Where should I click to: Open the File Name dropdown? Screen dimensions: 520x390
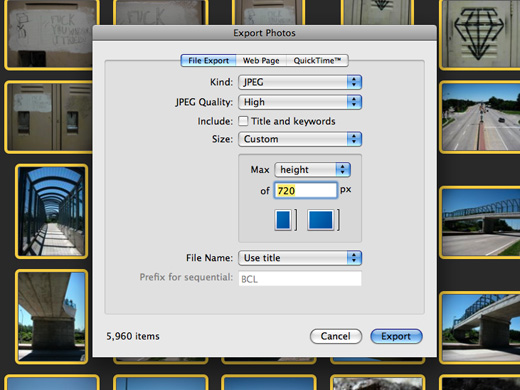(300, 258)
